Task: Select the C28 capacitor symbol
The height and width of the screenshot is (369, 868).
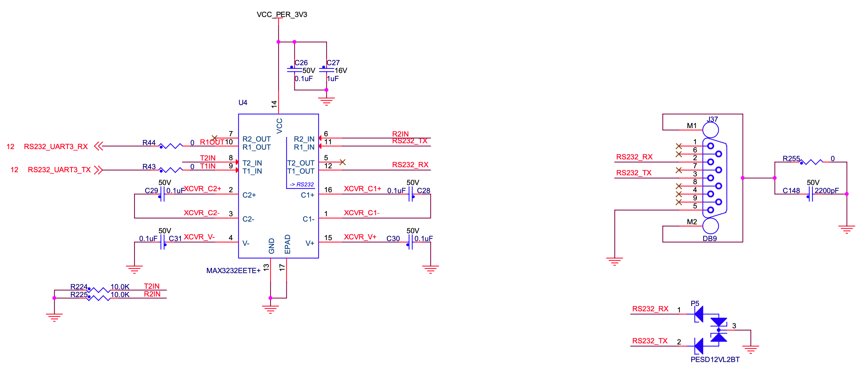Action: 411,195
